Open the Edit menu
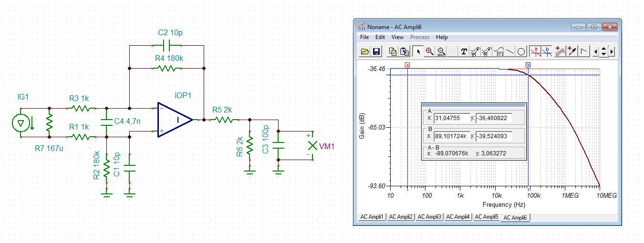This screenshot has height=243, width=644. 380,37
